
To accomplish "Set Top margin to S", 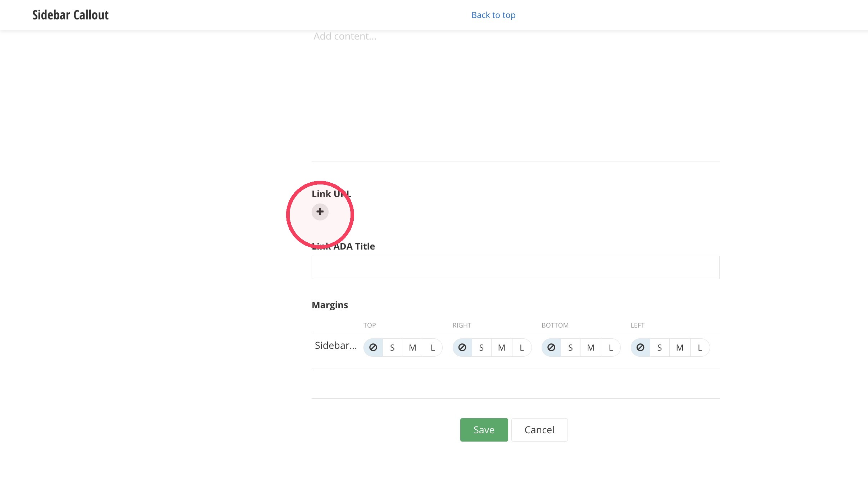I will pos(392,348).
